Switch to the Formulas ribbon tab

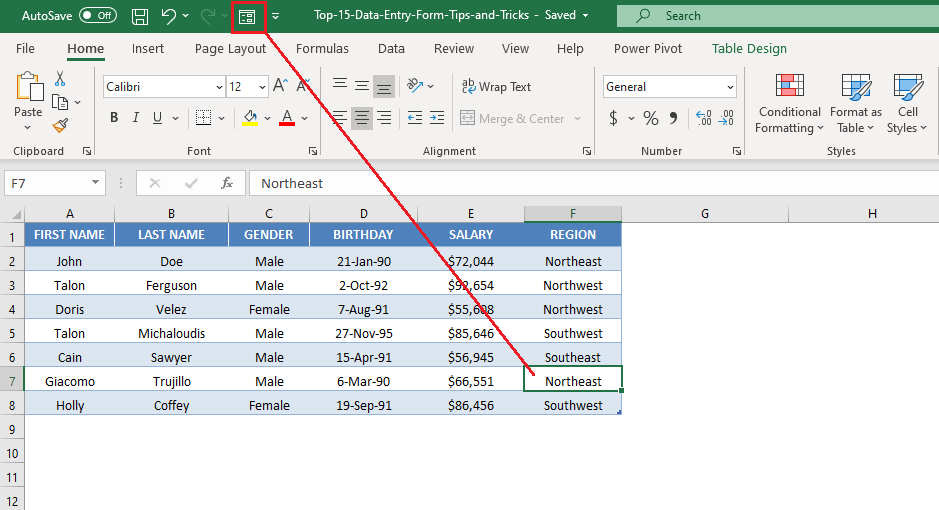point(322,48)
